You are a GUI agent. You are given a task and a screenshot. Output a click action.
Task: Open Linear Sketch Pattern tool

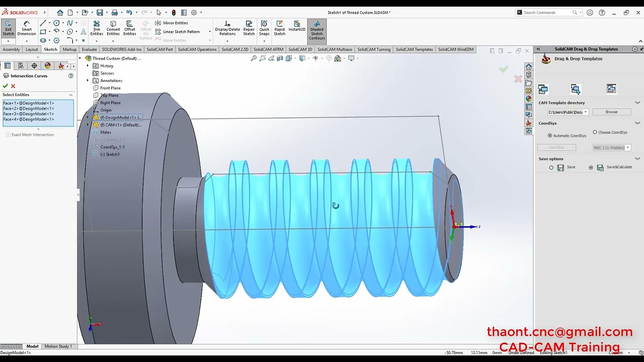(x=177, y=32)
